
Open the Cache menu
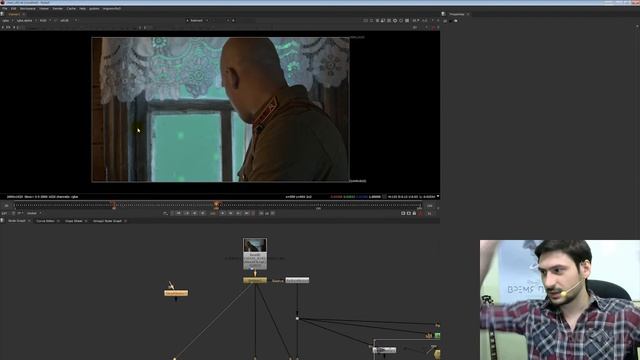[71, 9]
